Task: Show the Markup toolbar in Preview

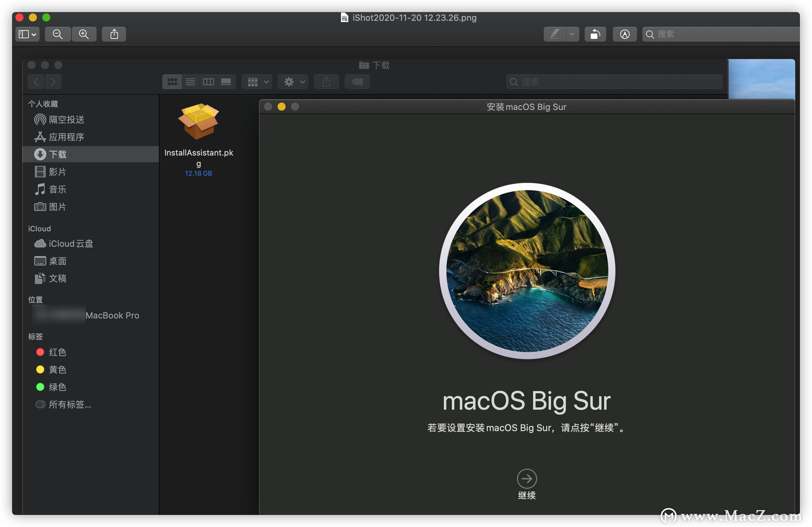Action: click(x=625, y=34)
